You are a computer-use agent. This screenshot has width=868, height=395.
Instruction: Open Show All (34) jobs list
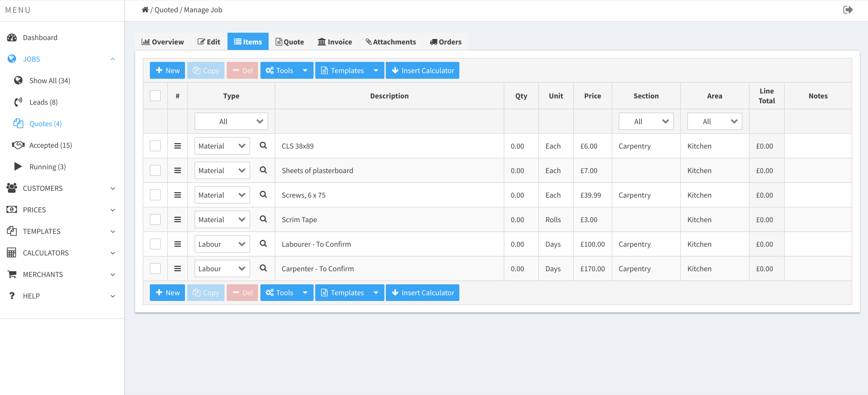click(50, 80)
